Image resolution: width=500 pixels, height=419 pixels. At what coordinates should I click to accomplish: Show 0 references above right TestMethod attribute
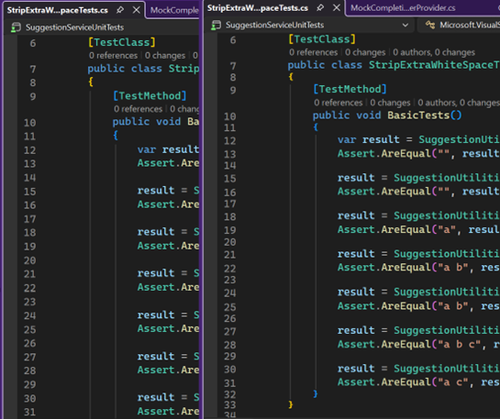coord(338,103)
